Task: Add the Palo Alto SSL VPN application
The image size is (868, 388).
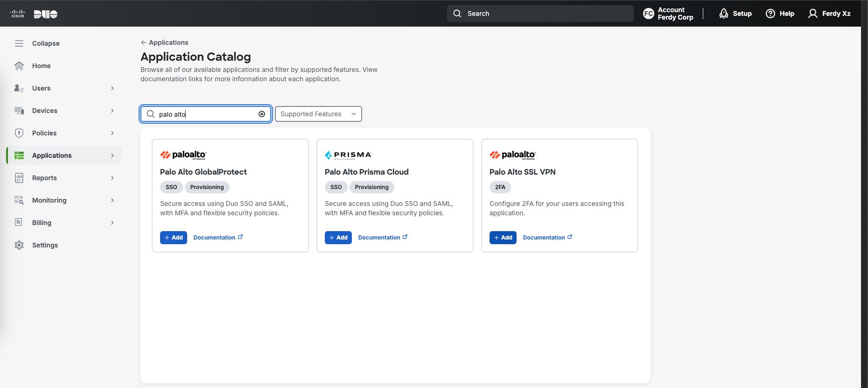Action: [x=503, y=238]
